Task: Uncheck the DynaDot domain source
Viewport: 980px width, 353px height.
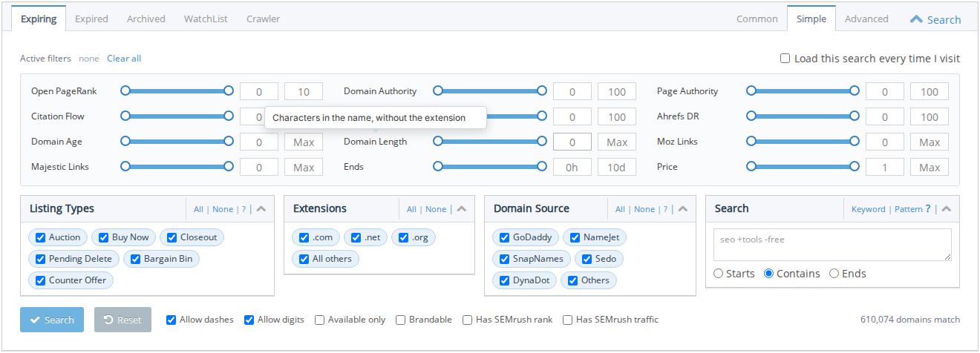Action: pos(505,280)
